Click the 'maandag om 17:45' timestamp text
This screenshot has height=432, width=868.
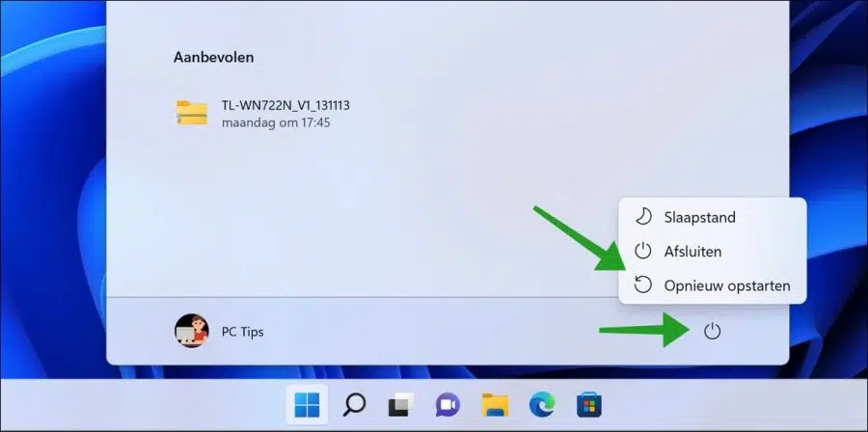(x=276, y=122)
